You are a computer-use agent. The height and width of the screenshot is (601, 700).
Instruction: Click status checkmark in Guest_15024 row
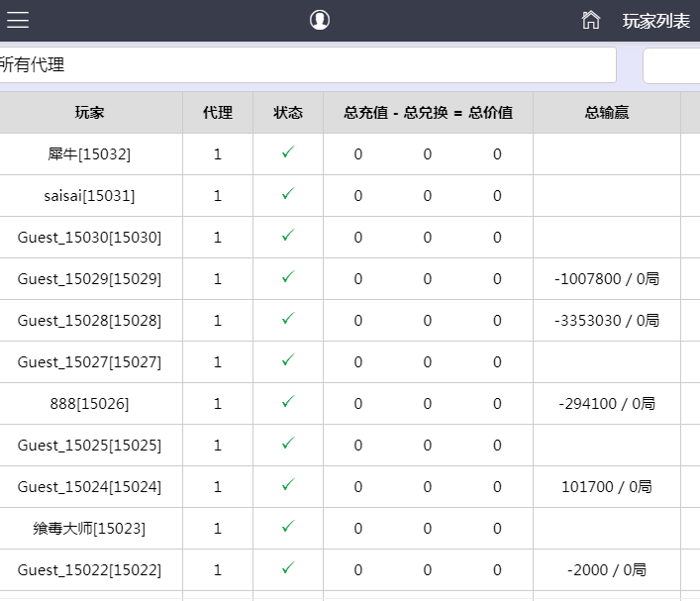(287, 486)
